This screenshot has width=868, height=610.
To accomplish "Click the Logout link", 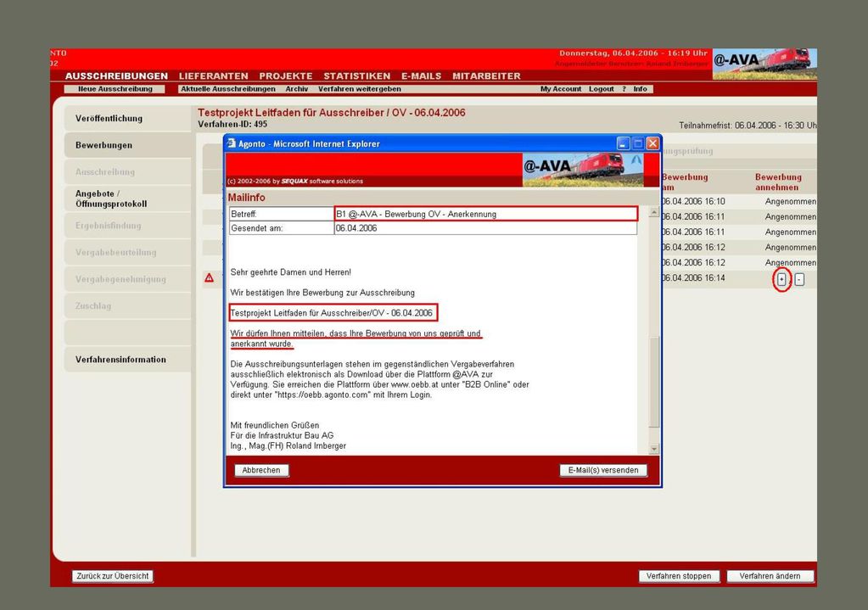I will click(x=602, y=89).
